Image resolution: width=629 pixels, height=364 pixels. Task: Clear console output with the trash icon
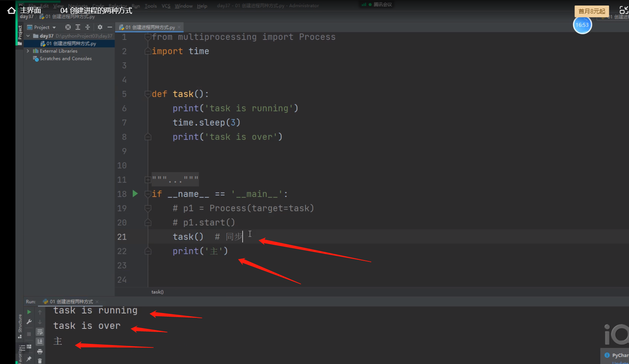pyautogui.click(x=40, y=361)
